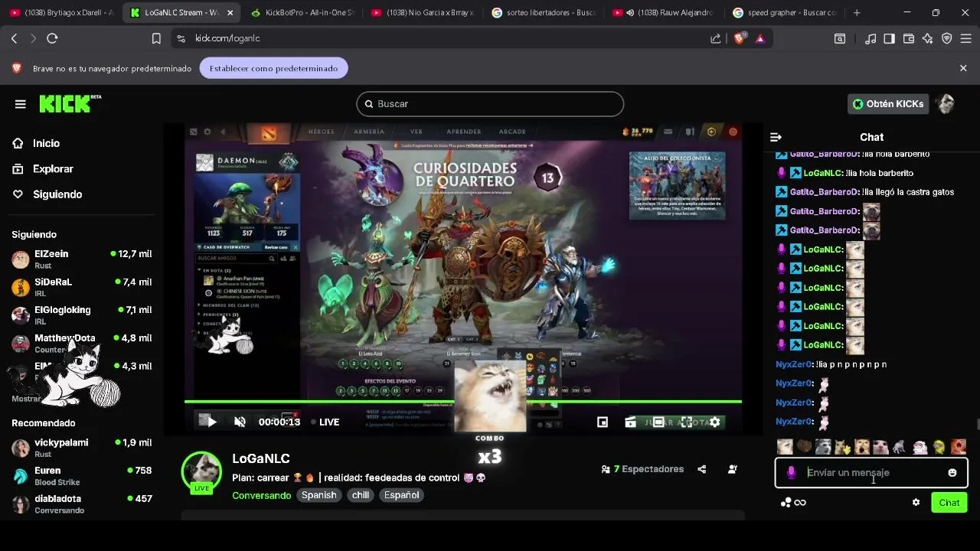Open the Kick hamburger navigation menu
Image resolution: width=980 pixels, height=551 pixels.
[21, 104]
